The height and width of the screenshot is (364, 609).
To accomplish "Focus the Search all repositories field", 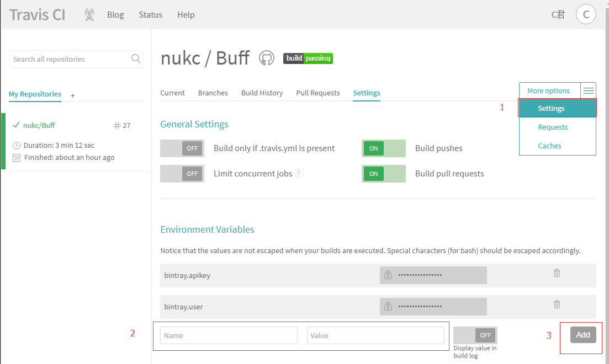I will click(76, 59).
